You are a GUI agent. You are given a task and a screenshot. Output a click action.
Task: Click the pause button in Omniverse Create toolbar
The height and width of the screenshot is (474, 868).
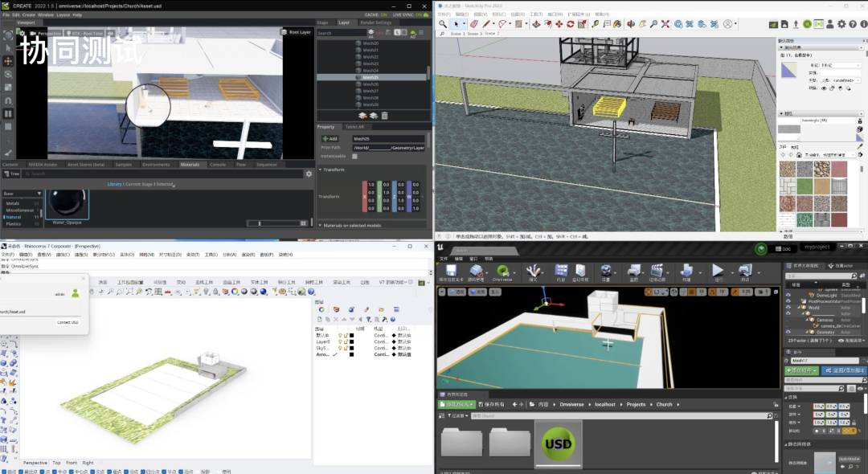8,114
